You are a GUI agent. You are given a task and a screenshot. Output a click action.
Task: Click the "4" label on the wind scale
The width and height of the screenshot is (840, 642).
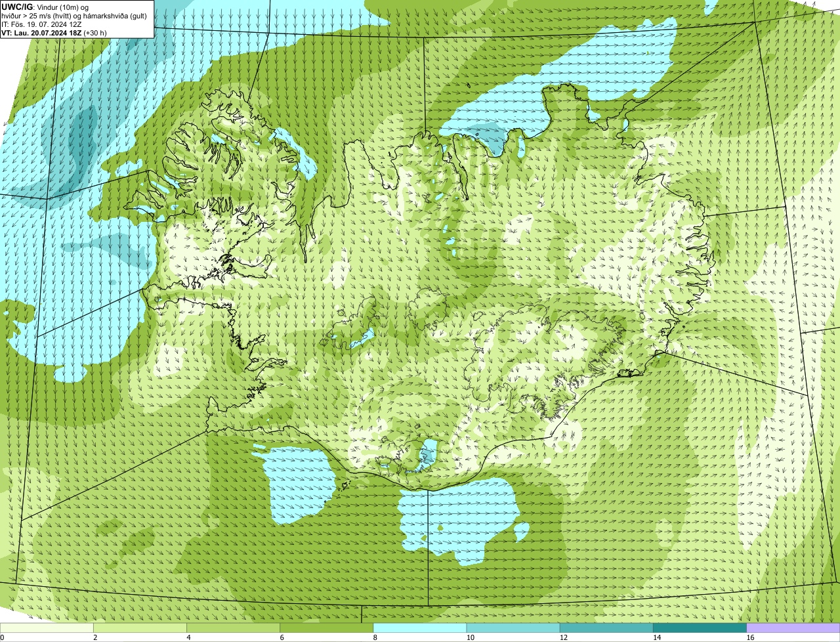[189, 637]
